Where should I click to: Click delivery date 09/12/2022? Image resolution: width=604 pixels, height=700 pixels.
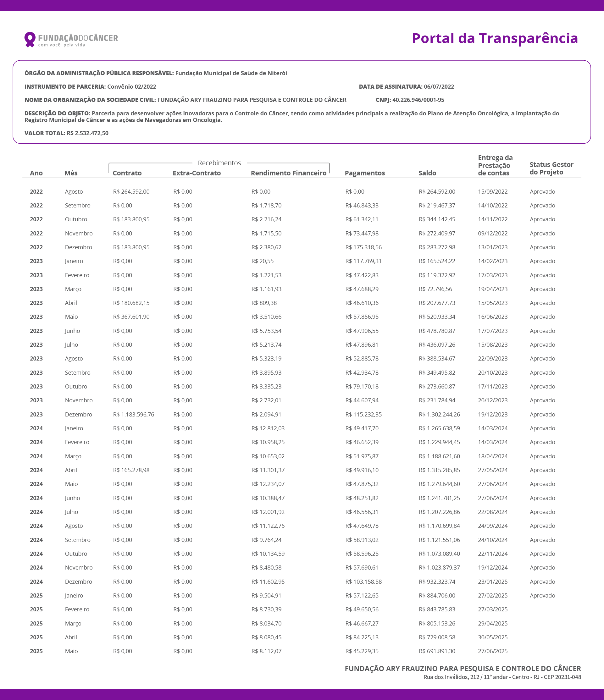(x=493, y=234)
